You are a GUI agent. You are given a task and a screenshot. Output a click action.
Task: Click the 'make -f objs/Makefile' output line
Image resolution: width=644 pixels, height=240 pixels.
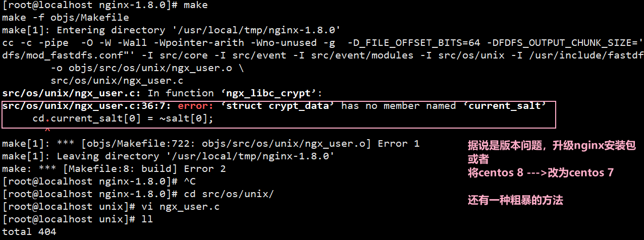66,18
